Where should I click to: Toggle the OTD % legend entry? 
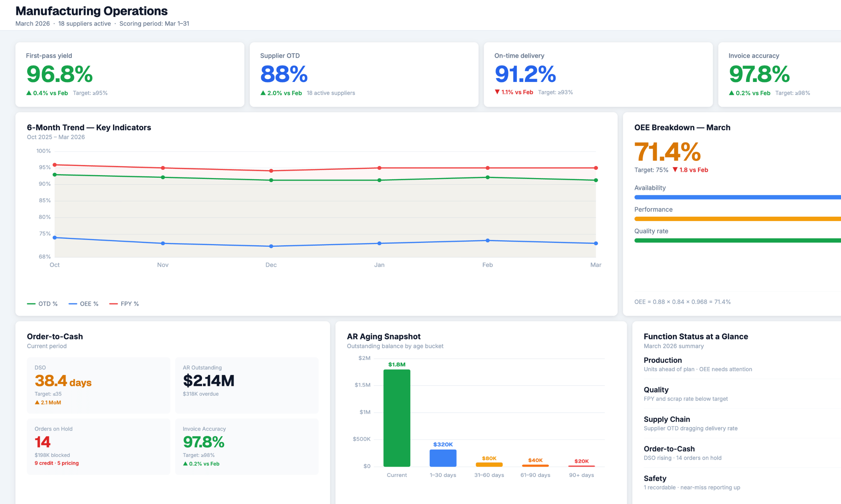point(42,304)
